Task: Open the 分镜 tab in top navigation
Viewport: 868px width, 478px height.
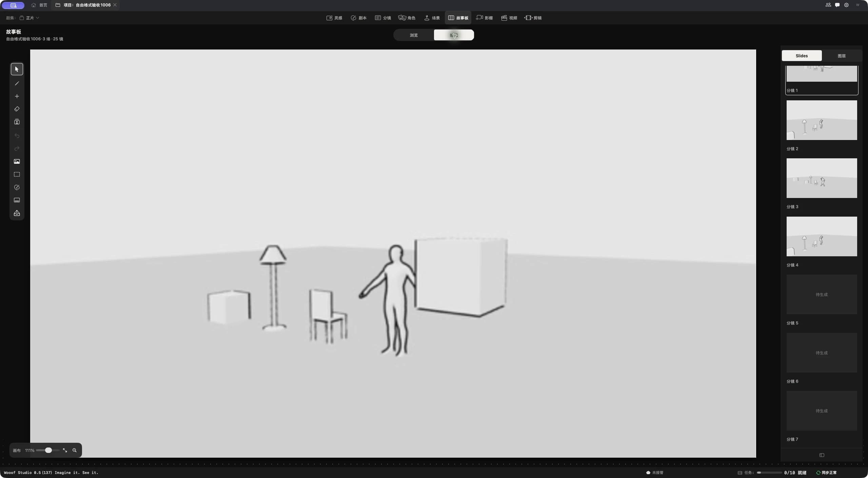Action: click(383, 18)
